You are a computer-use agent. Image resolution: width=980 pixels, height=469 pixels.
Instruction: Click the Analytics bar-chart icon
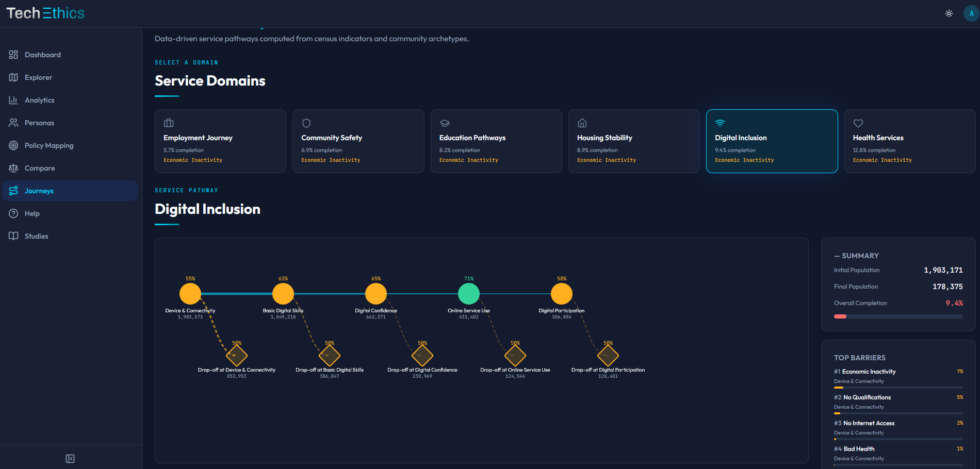[x=14, y=100]
